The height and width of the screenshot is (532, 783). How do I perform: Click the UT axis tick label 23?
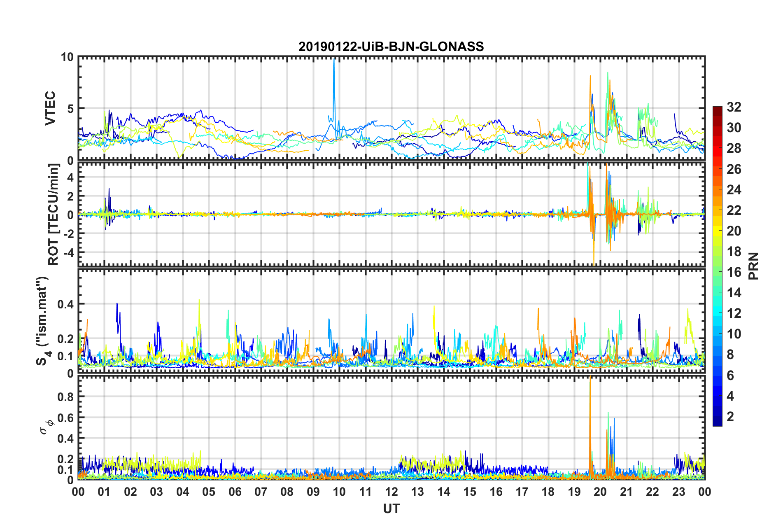click(679, 492)
